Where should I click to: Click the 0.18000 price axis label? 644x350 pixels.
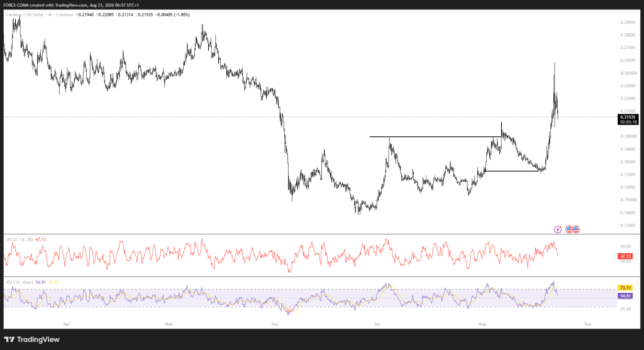[628, 161]
